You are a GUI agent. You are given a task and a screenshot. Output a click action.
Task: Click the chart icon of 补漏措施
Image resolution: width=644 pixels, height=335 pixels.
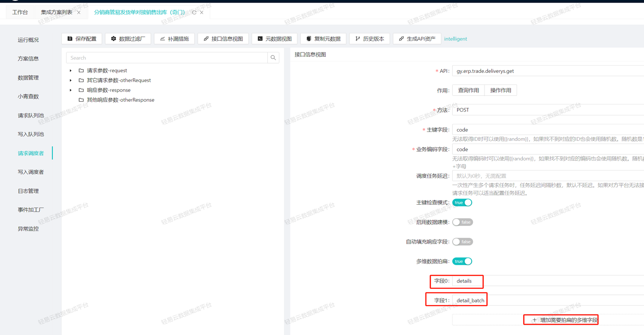click(162, 38)
